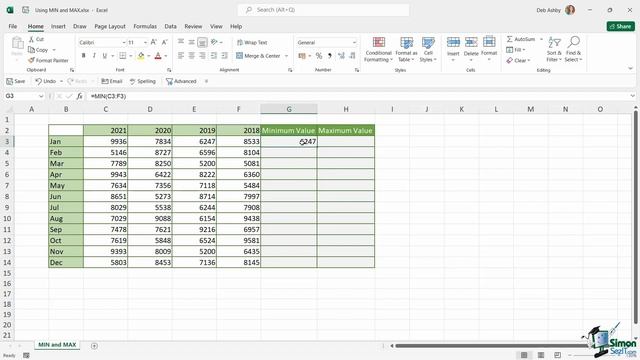Image resolution: width=640 pixels, height=360 pixels.
Task: Align text right in Alignment group
Action: [x=202, y=56]
